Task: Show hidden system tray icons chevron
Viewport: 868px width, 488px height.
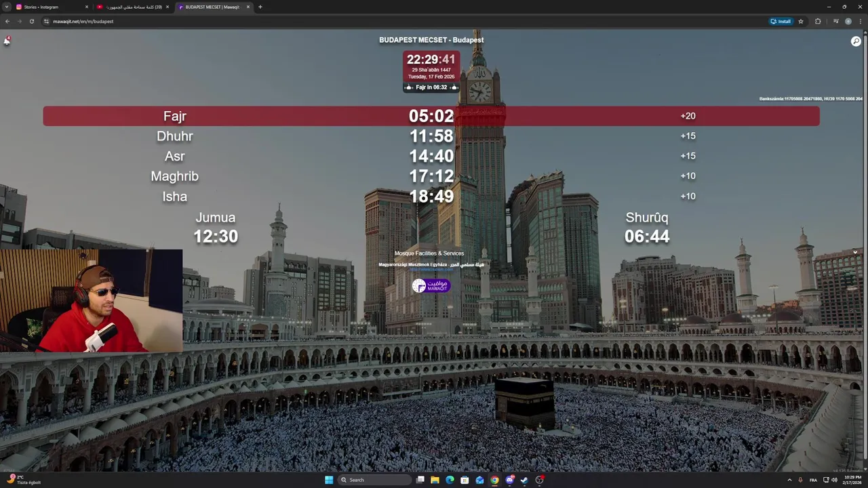Action: tap(789, 480)
